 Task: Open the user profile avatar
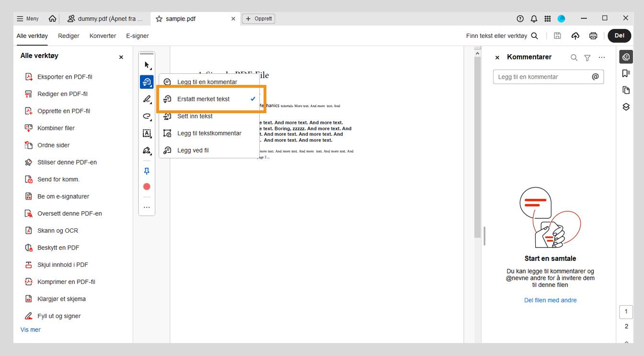pyautogui.click(x=561, y=19)
